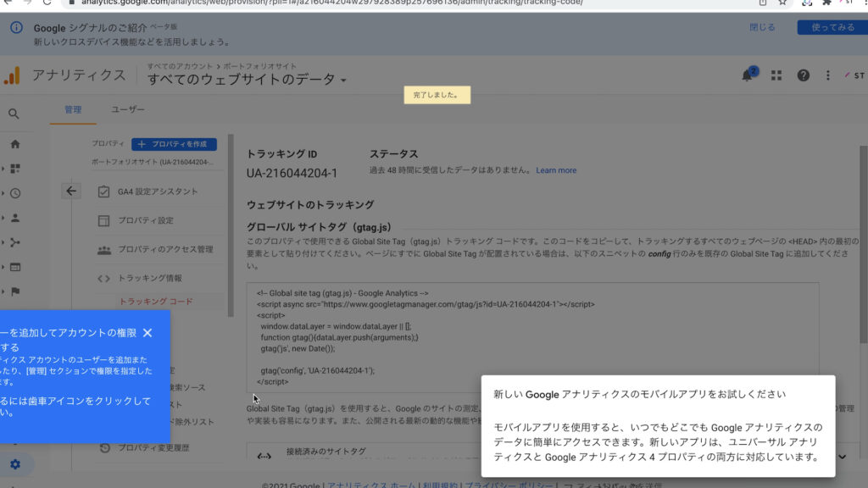
Task: Open プロパティ変更履歴
Action: click(153, 447)
